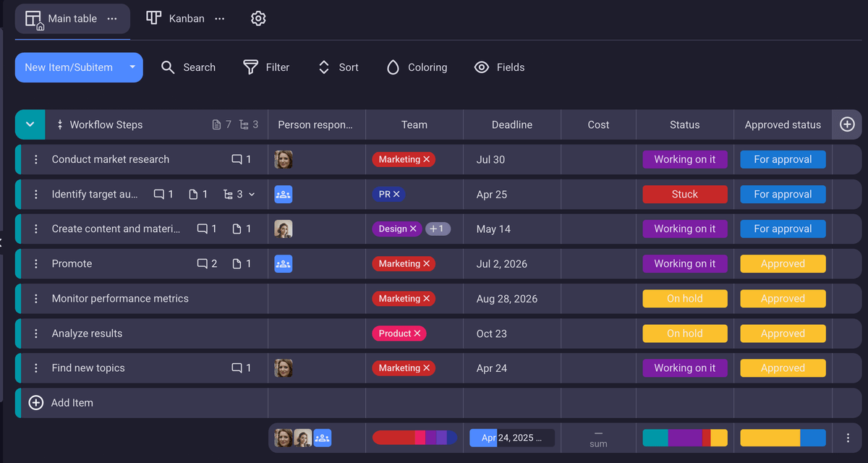
Task: Collapse the Workflow Steps group
Action: (x=30, y=124)
